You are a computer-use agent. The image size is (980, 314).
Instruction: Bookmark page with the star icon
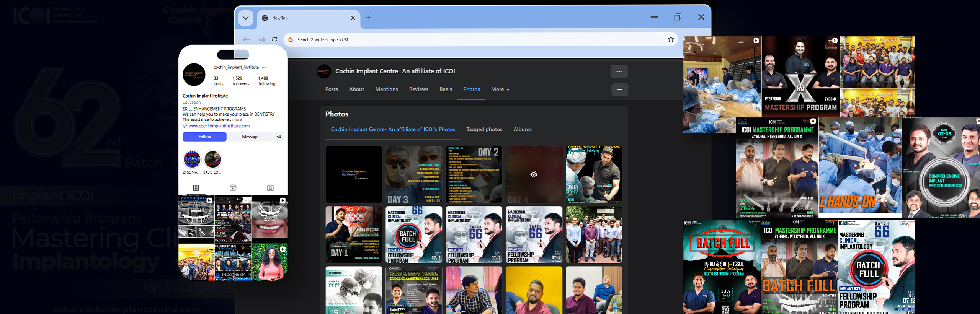[671, 39]
